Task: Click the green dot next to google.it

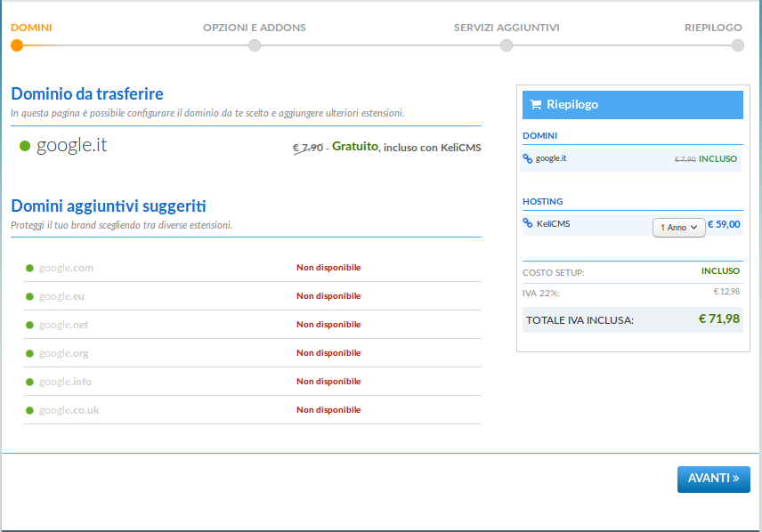Action: coord(25,146)
